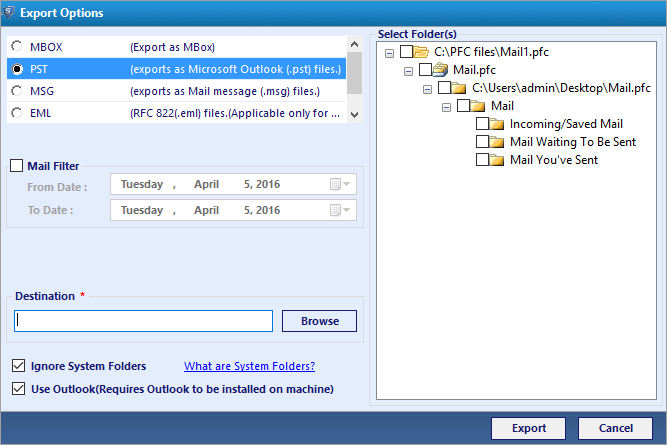Select the MBOX export radio button
Viewport: 667px width, 445px height.
click(x=17, y=46)
